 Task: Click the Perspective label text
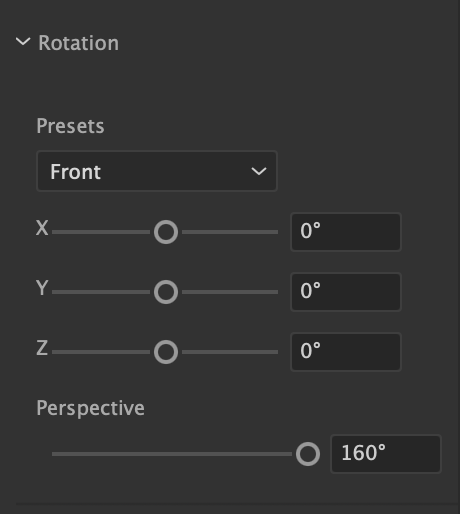(x=90, y=408)
